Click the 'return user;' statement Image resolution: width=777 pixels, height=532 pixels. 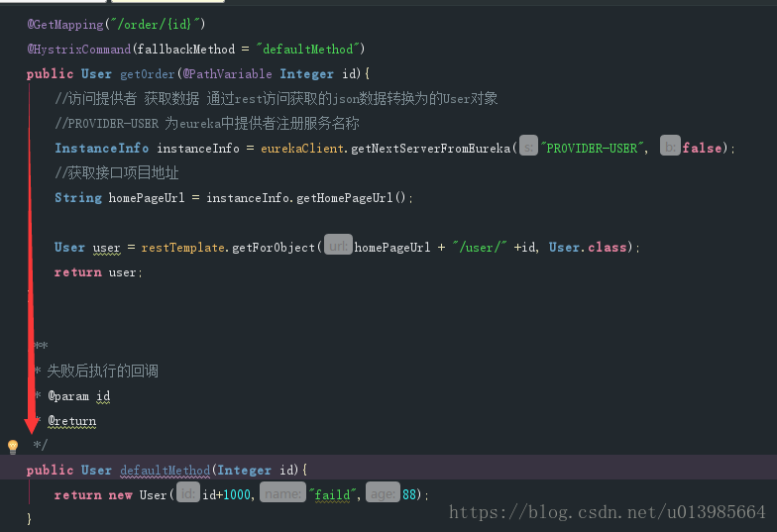tap(98, 271)
